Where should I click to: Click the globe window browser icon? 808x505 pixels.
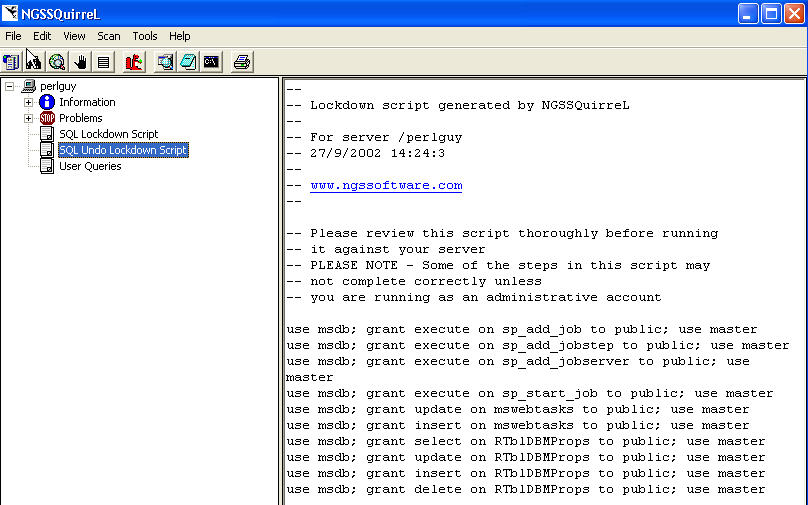[165, 62]
